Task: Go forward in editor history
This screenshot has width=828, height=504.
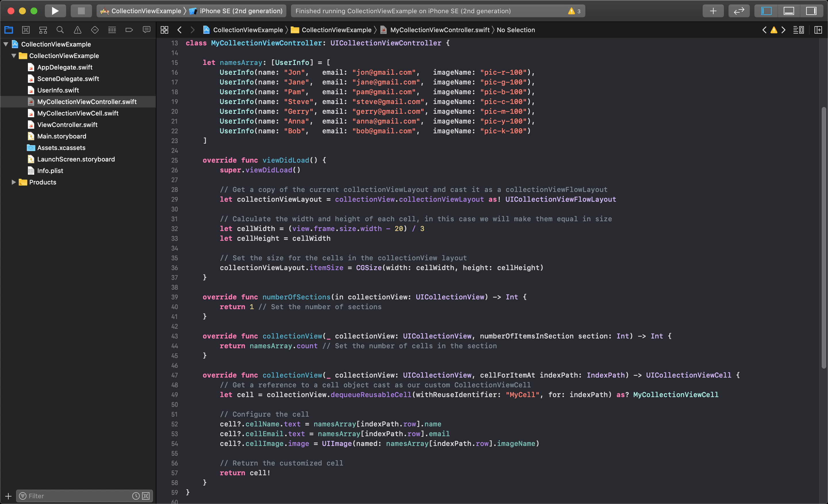Action: tap(193, 30)
